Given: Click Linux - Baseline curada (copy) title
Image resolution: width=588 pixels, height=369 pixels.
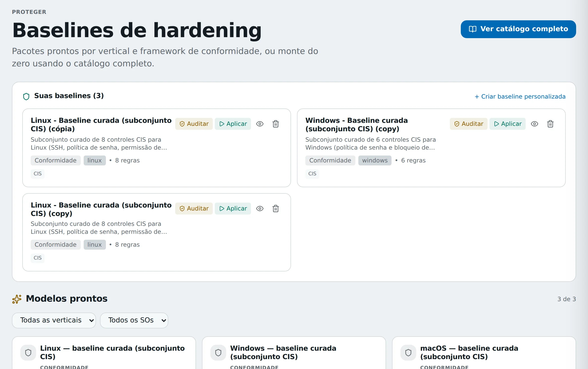Looking at the screenshot, I should coord(101,209).
